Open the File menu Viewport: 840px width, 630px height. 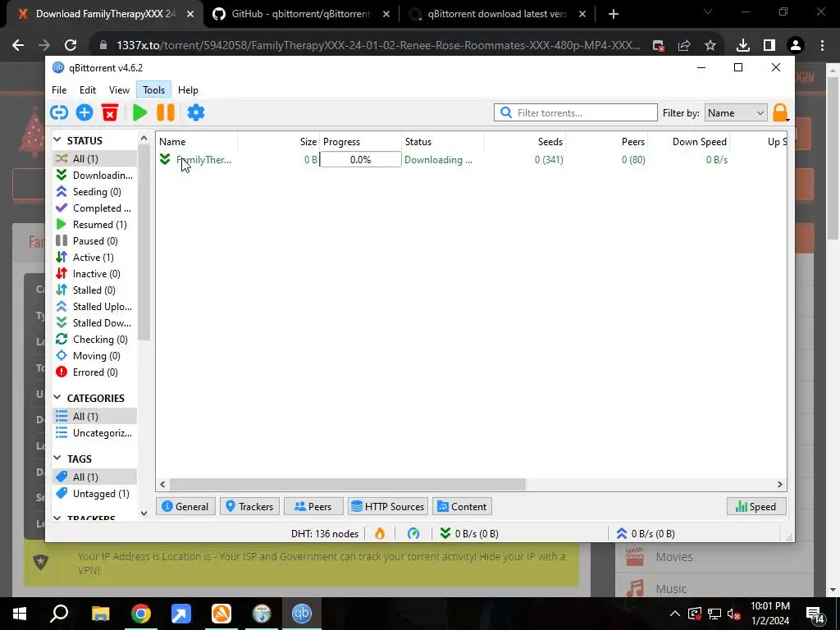[x=59, y=90]
